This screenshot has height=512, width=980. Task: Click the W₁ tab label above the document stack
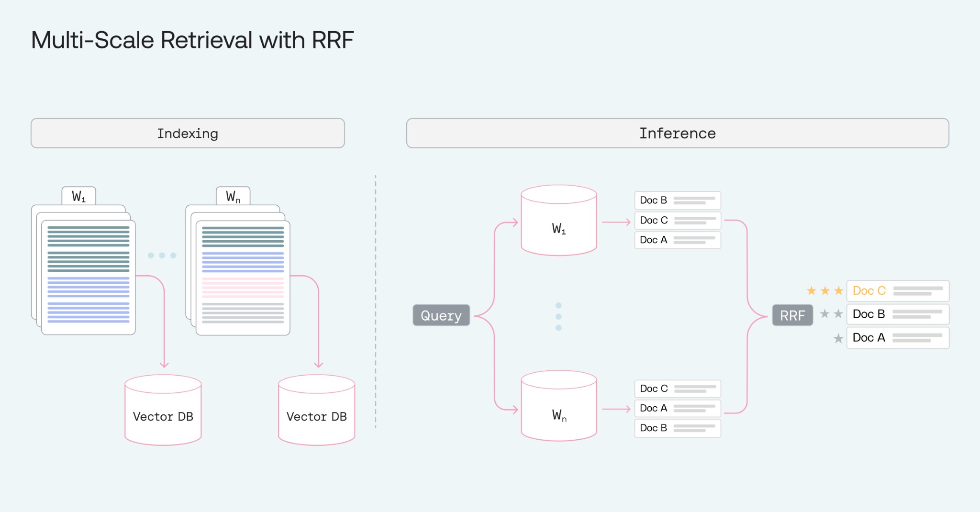(x=79, y=196)
